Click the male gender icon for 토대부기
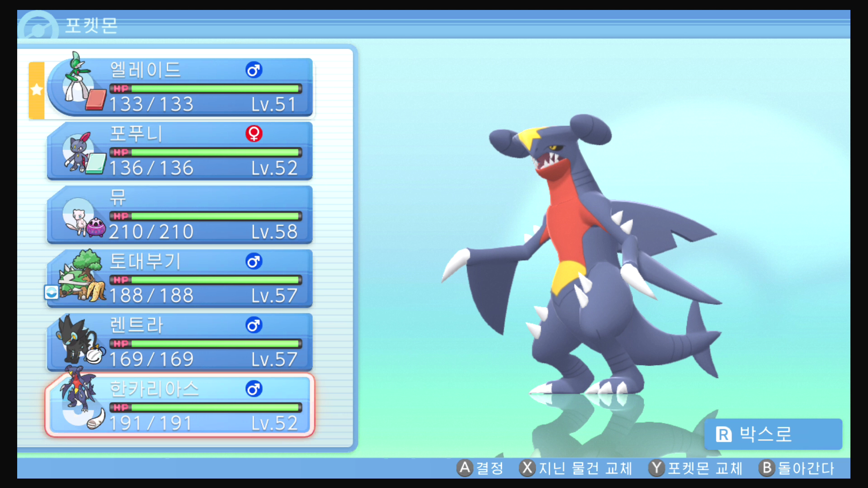Screen dimensions: 868x488 (x=254, y=261)
